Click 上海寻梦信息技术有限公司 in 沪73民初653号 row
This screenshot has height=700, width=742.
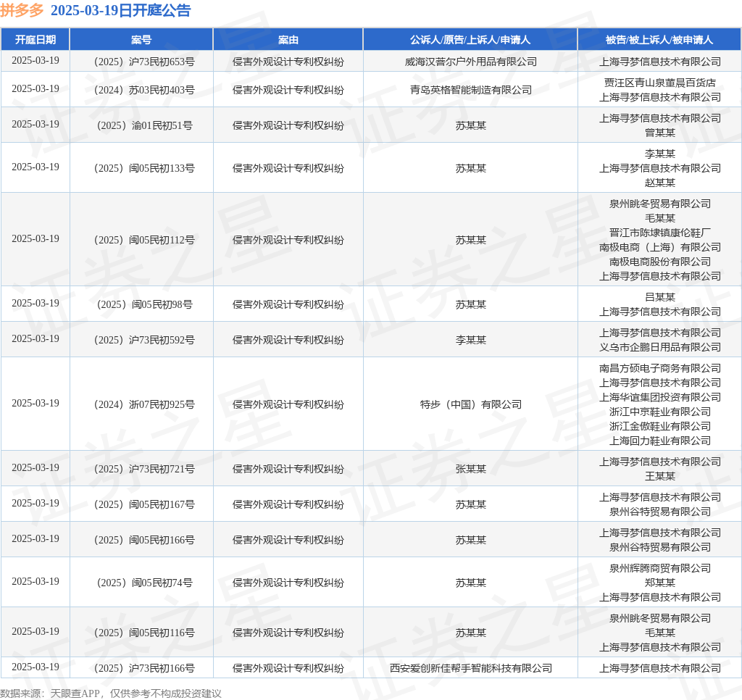pos(659,62)
